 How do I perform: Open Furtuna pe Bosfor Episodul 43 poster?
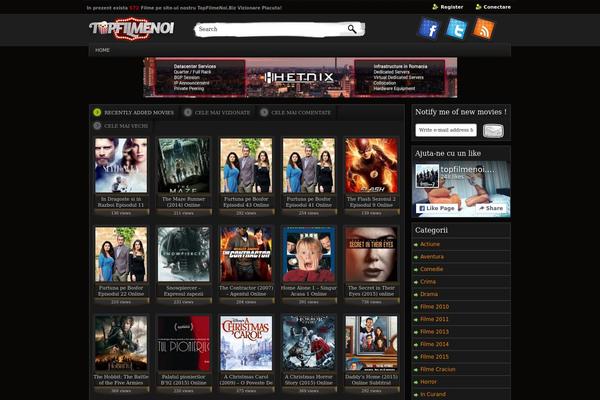246,165
